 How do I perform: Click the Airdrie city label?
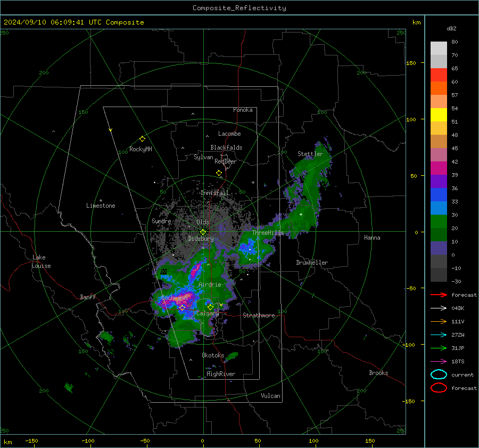(210, 284)
